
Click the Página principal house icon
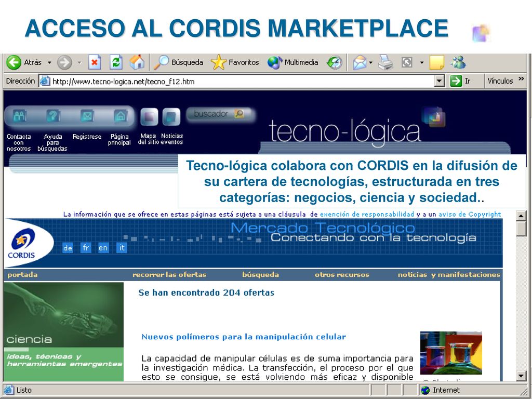point(121,116)
